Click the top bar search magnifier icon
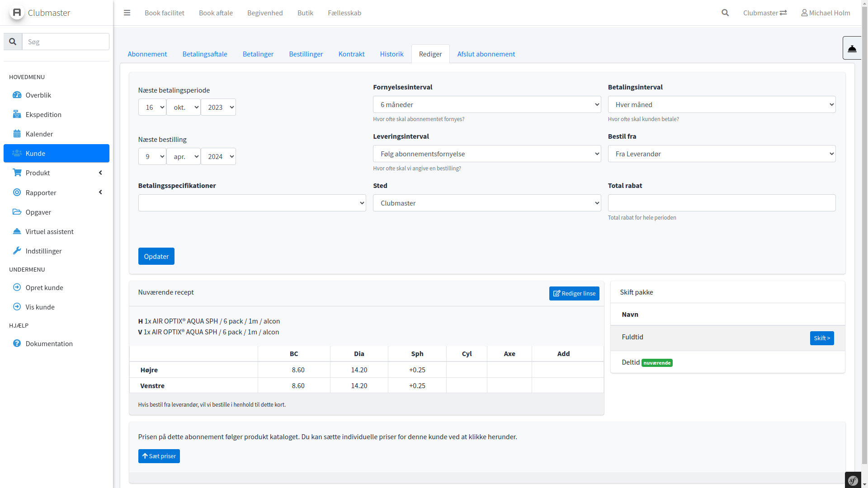Image resolution: width=868 pixels, height=488 pixels. click(x=725, y=13)
